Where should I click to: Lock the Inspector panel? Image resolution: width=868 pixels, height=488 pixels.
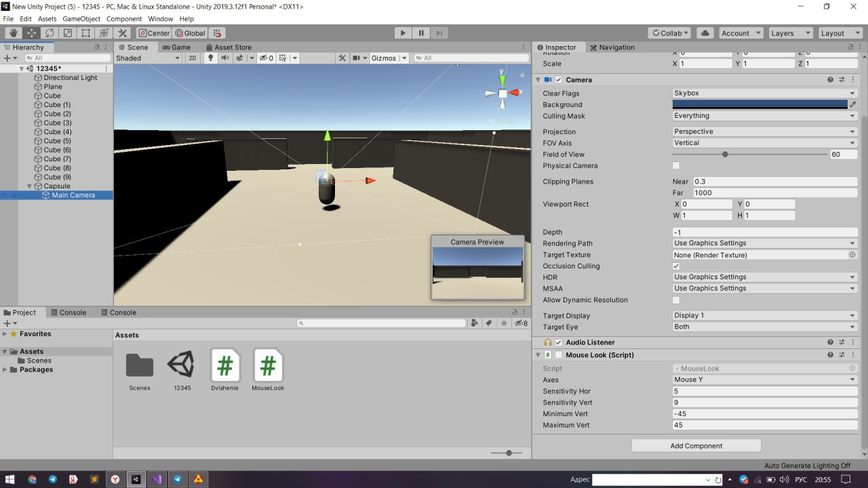(x=851, y=47)
